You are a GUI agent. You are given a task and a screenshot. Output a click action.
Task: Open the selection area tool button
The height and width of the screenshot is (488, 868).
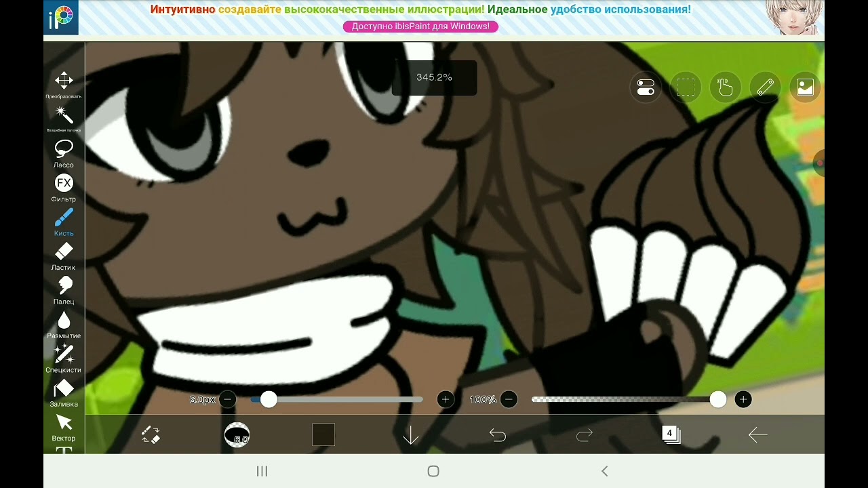pyautogui.click(x=686, y=87)
